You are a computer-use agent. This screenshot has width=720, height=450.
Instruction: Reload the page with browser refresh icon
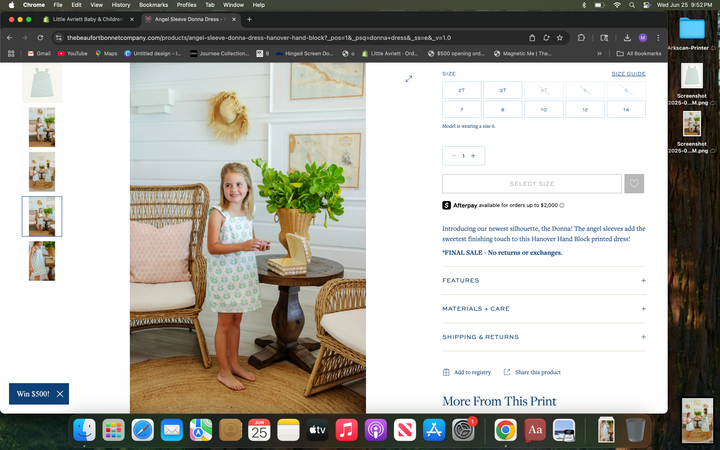[x=42, y=37]
